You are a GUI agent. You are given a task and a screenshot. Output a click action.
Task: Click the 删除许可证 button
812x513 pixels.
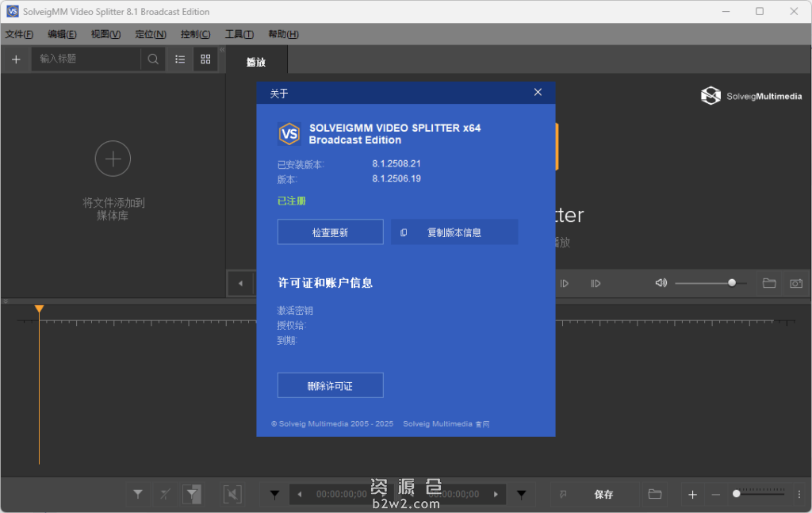(x=330, y=385)
